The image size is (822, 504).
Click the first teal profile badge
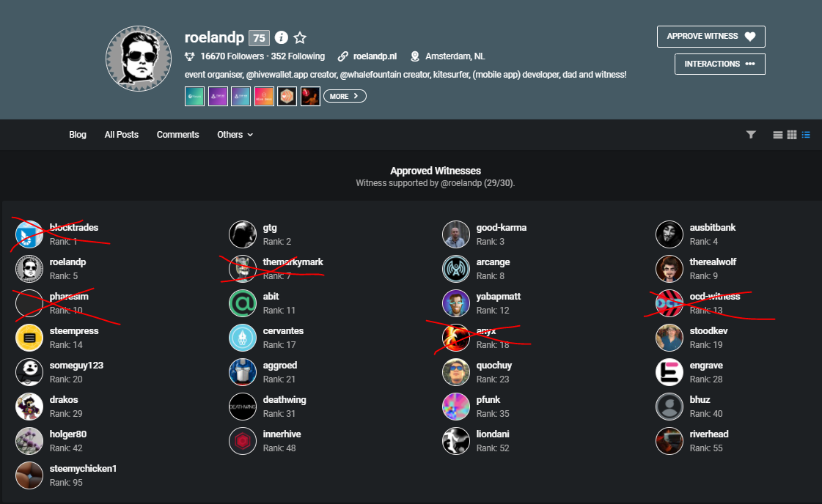pyautogui.click(x=194, y=97)
